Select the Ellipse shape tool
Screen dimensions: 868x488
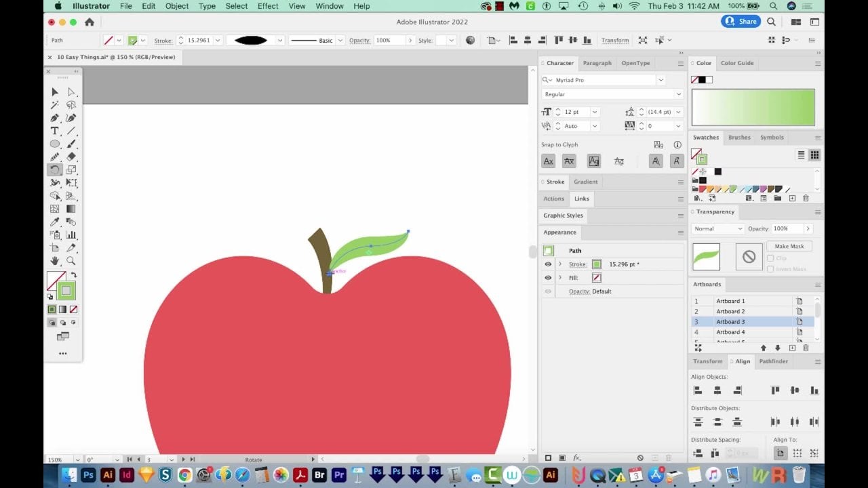[55, 144]
